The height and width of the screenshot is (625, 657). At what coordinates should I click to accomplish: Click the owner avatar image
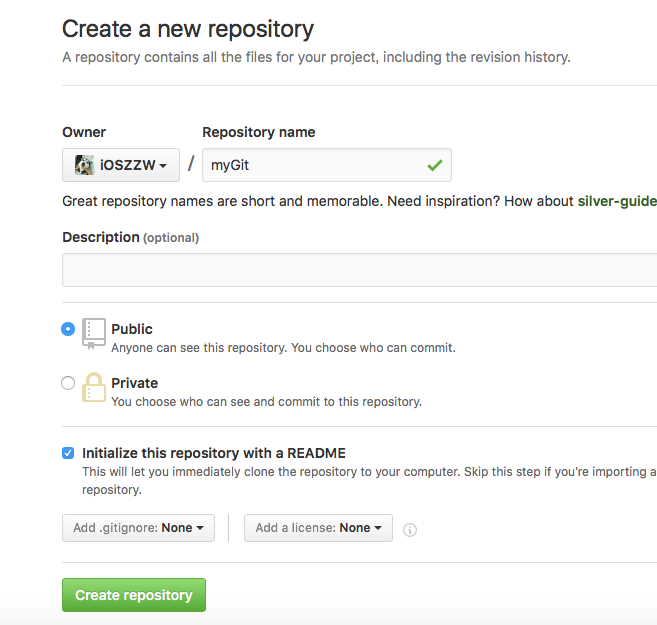pos(84,165)
